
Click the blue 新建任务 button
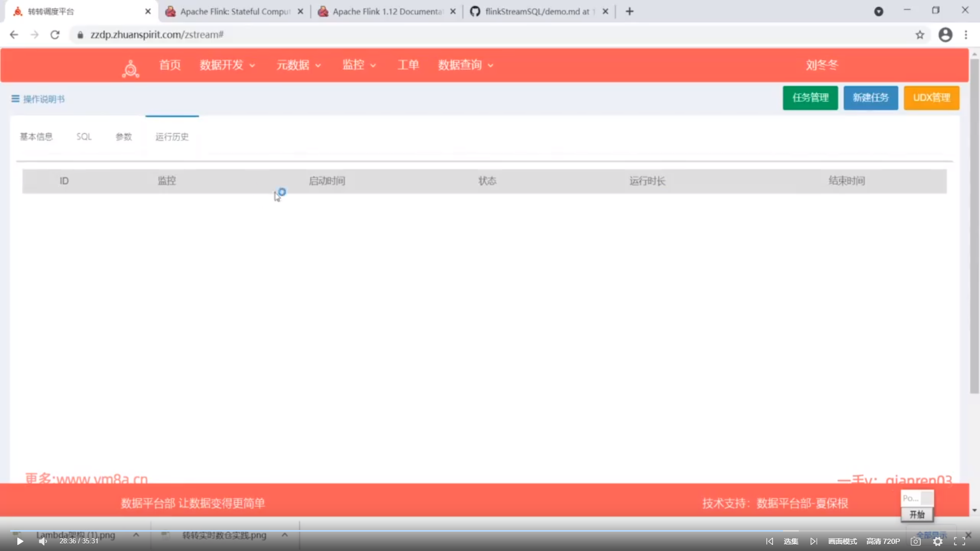[870, 97]
